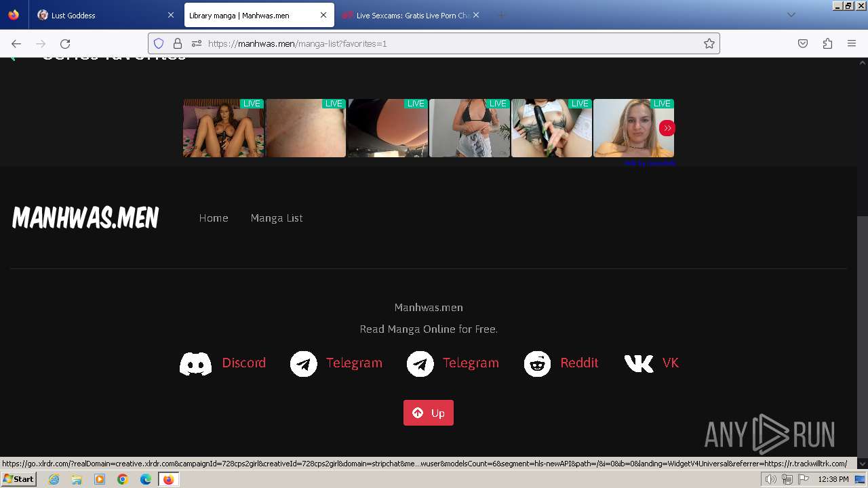This screenshot has width=868, height=488.
Task: Open the Reddit text link
Action: coord(579,363)
